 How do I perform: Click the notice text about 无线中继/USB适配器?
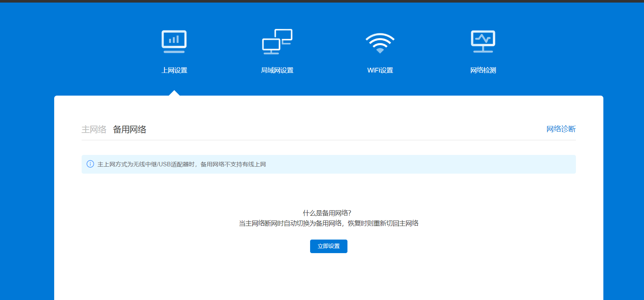tap(182, 164)
